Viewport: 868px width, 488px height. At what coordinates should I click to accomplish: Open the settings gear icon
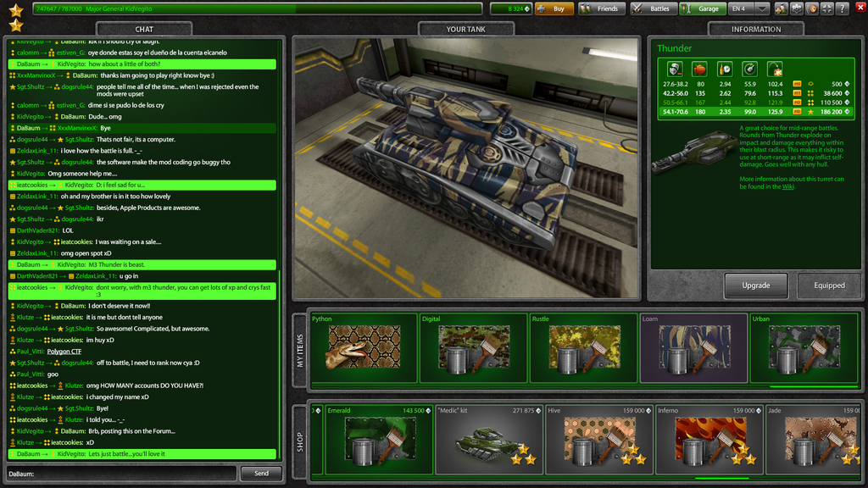pyautogui.click(x=796, y=8)
